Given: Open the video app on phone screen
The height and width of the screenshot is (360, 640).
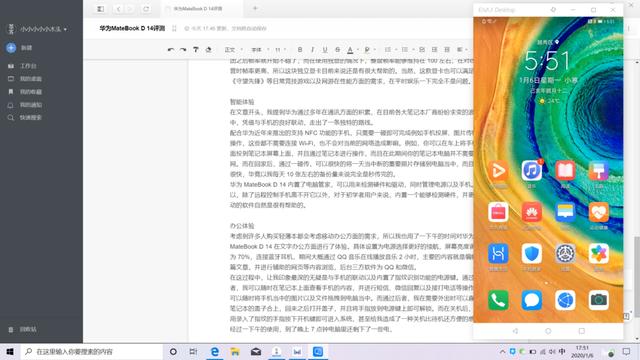Looking at the screenshot, I should [498, 171].
